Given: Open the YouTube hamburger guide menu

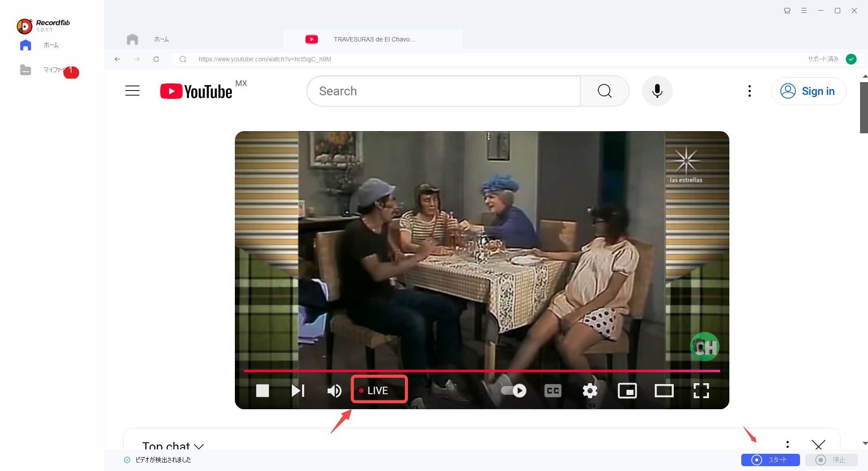Looking at the screenshot, I should [x=132, y=91].
